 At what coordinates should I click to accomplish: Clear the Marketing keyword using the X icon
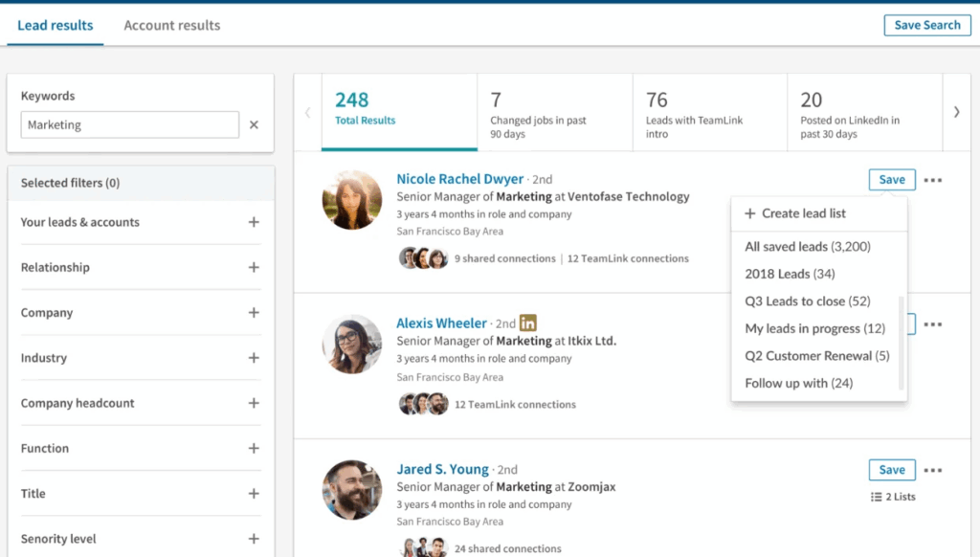pos(254,124)
